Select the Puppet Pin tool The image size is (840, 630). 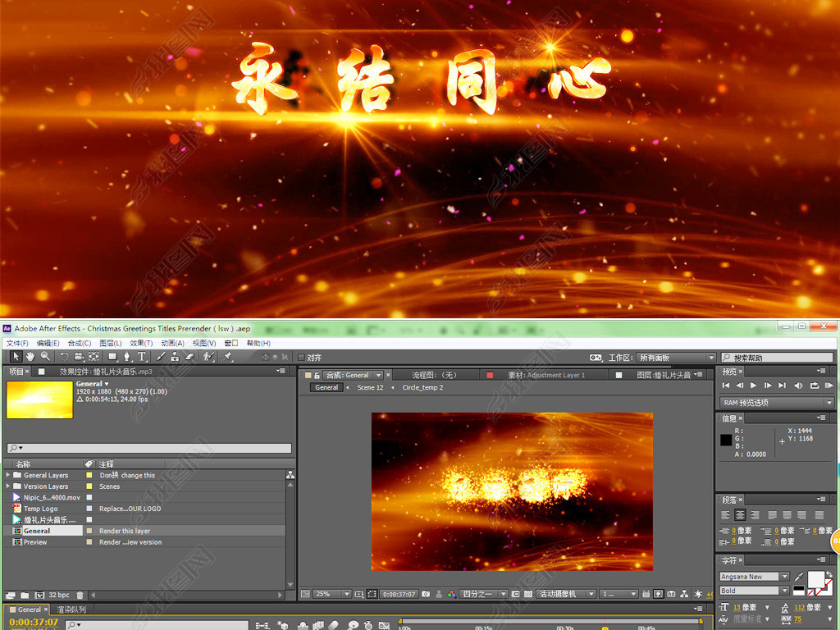[227, 357]
